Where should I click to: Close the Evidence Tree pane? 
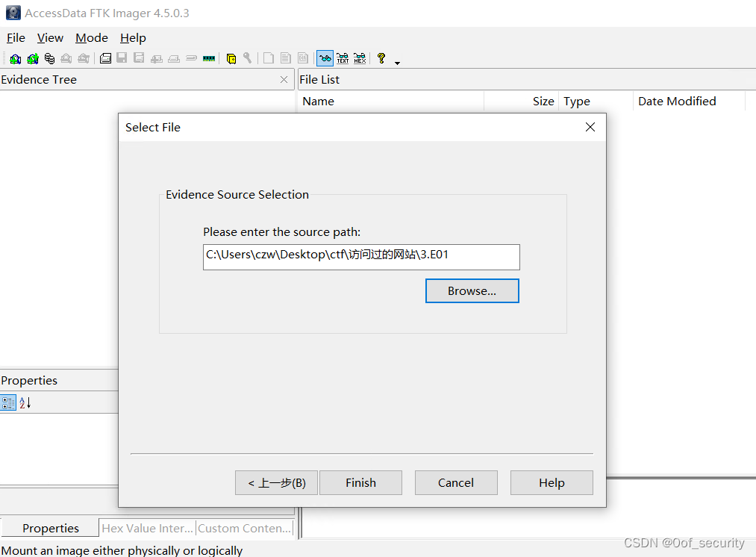(284, 80)
